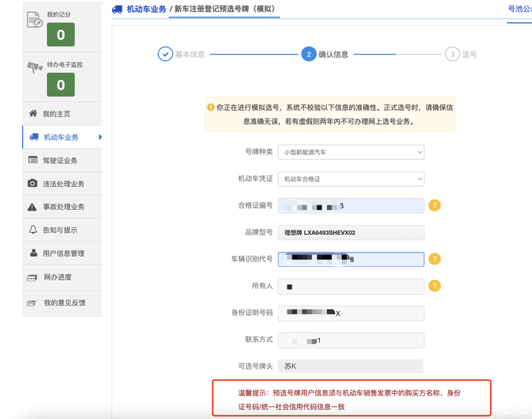The width and height of the screenshot is (532, 419).
Task: Open the 号牌种类 dropdown
Action: click(350, 152)
